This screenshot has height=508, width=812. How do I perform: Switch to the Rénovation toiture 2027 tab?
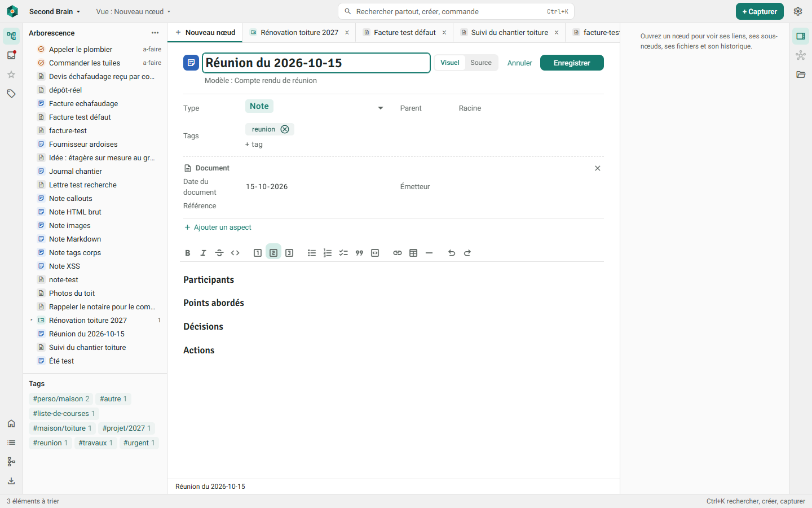[x=299, y=33]
